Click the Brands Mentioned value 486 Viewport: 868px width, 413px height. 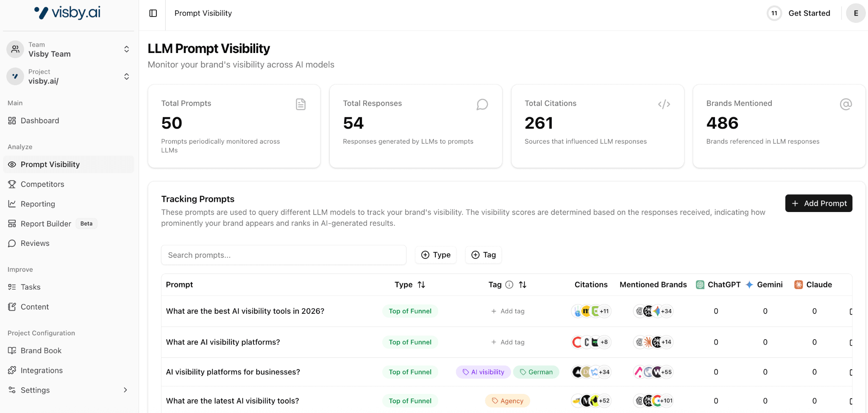coord(722,123)
